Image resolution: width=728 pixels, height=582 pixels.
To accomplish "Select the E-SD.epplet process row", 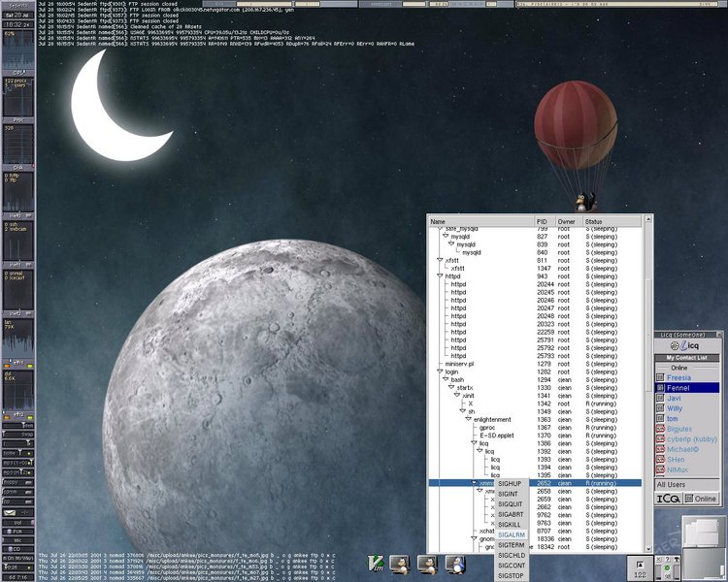I will point(535,436).
